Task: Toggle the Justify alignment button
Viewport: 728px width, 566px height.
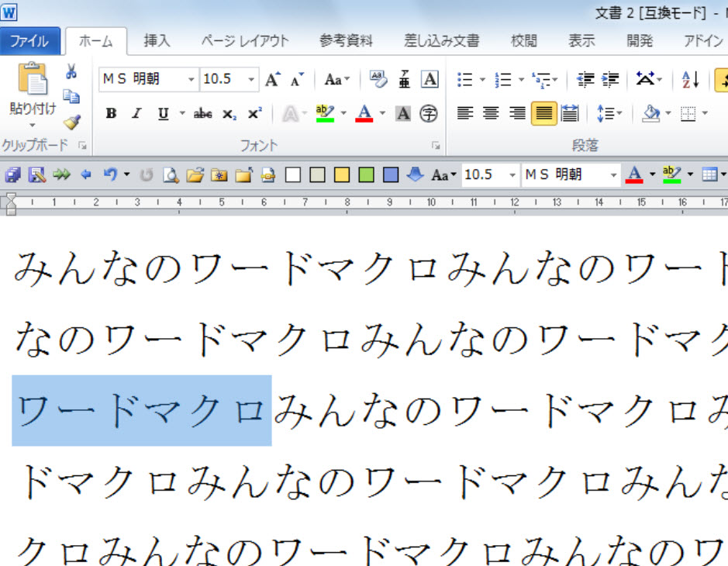Action: [x=543, y=114]
